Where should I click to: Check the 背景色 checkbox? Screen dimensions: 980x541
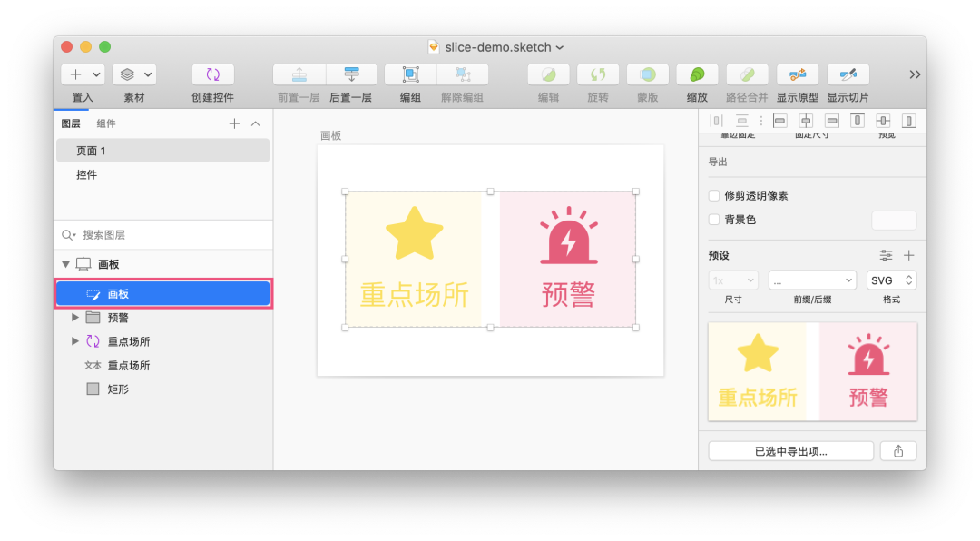[x=715, y=219]
